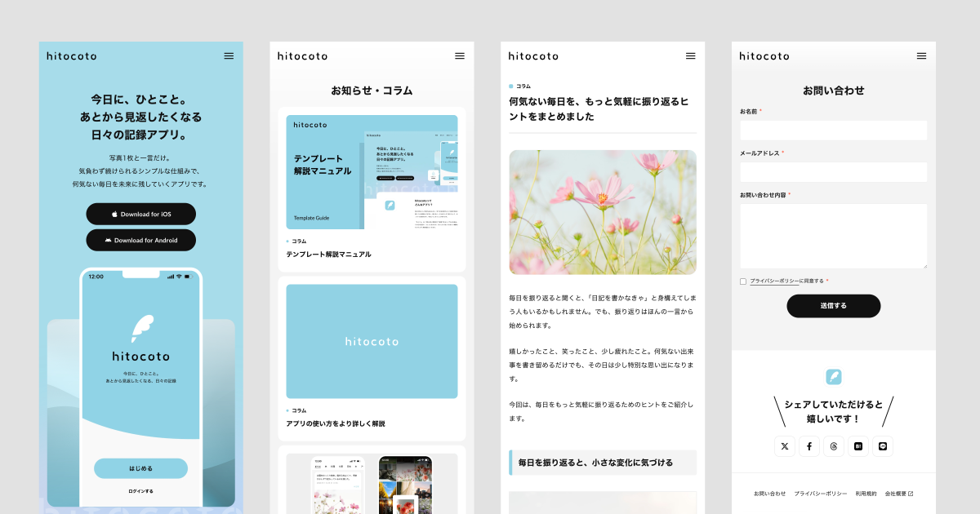Viewport: 980px width, 514px height.
Task: Focus the お名前 input field
Action: (x=834, y=131)
